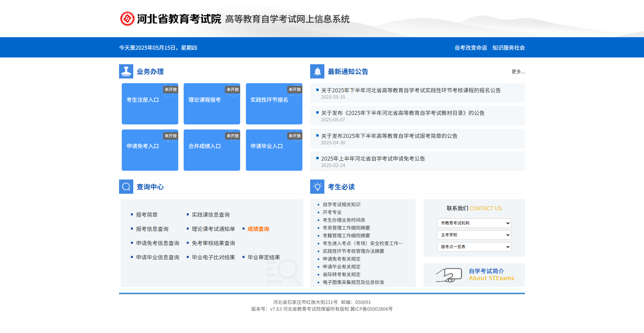
Task: Click the lightbulb icon beside 考生必读
Action: (317, 186)
